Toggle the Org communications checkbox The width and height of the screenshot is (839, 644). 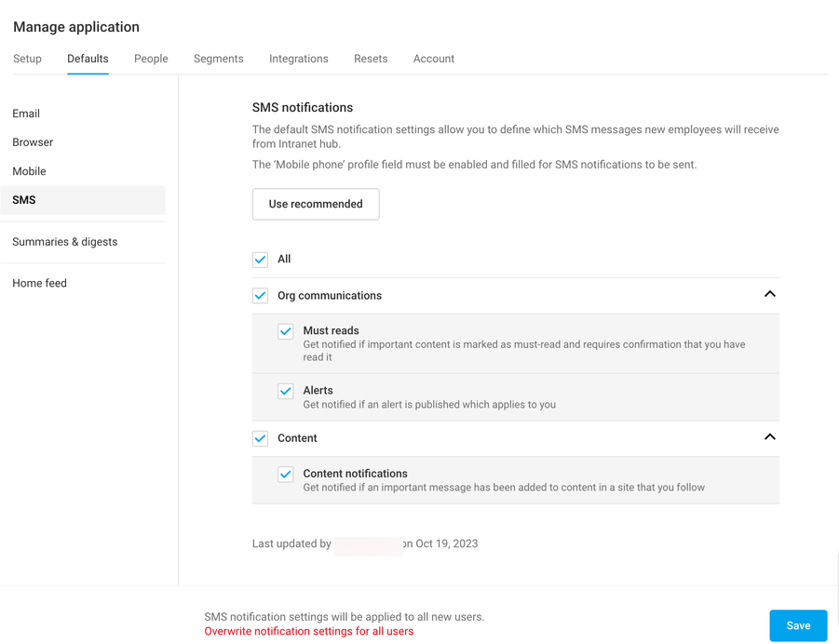click(x=260, y=295)
